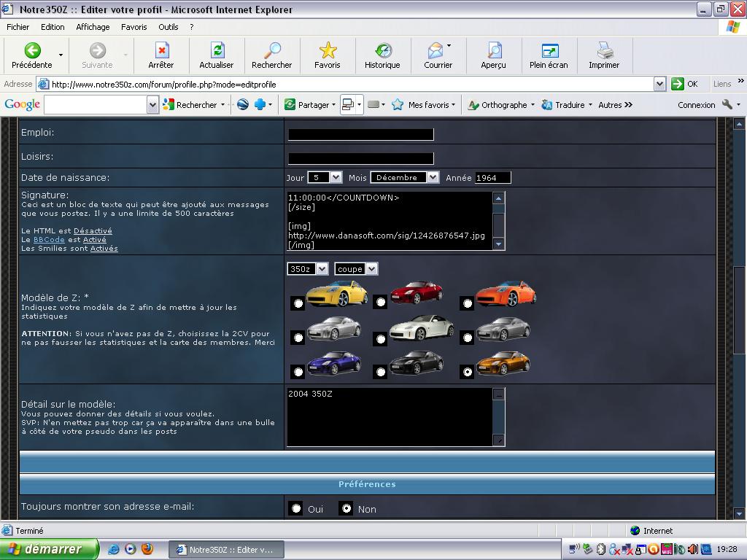The width and height of the screenshot is (747, 560).
Task: Open the Affichage menu
Action: click(x=93, y=27)
